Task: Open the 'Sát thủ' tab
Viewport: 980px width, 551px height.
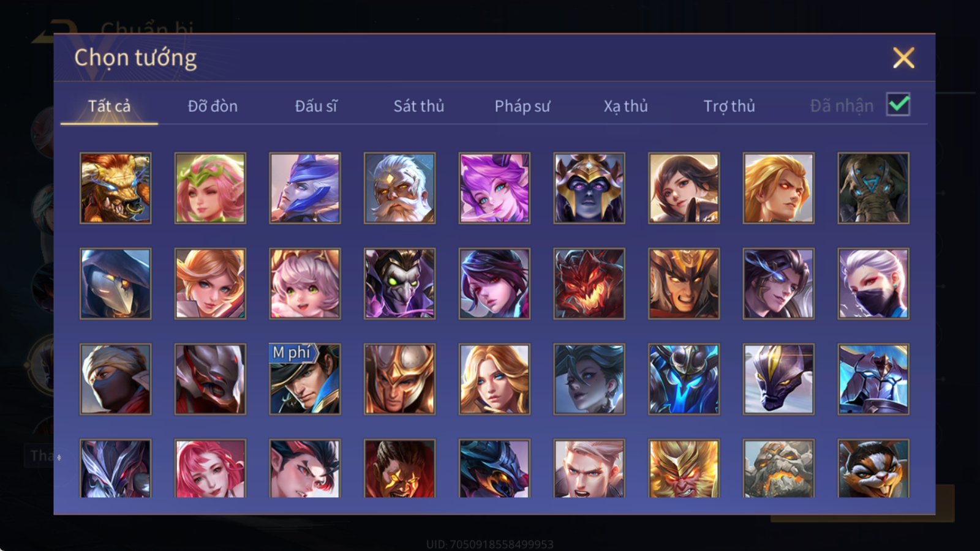Action: click(x=419, y=106)
